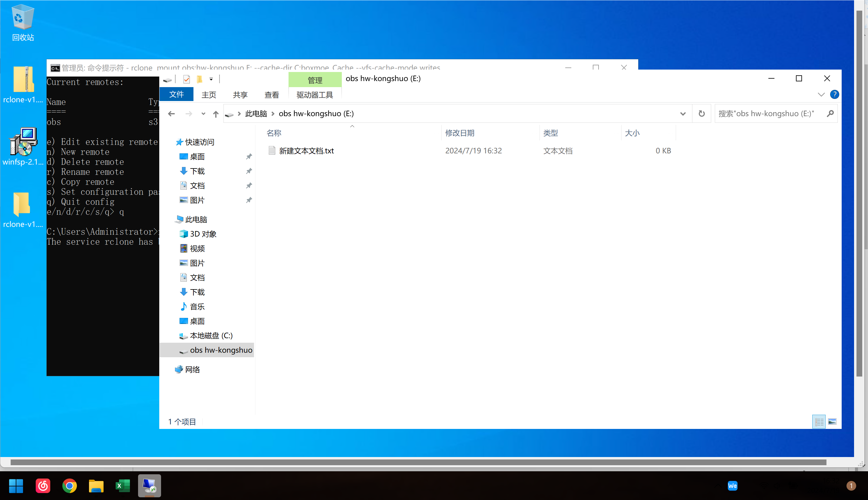This screenshot has height=500, width=868.
Task: Expand the ribbon with the chevron
Action: tap(821, 94)
